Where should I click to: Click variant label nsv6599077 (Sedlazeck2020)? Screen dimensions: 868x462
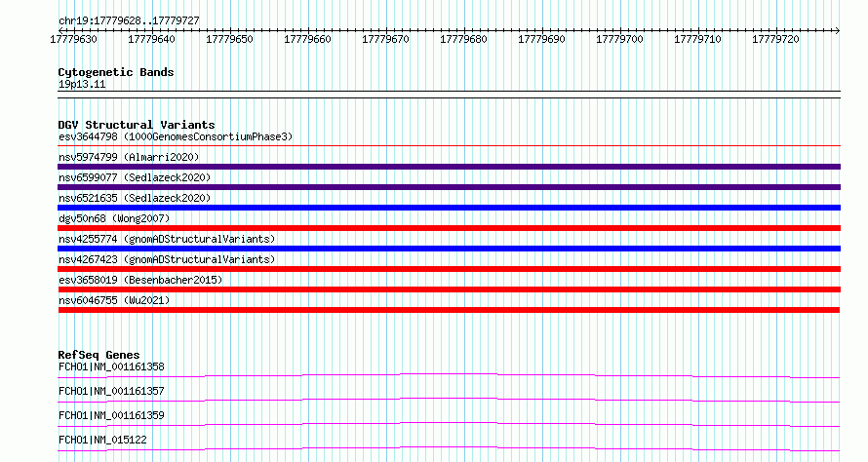[135, 177]
